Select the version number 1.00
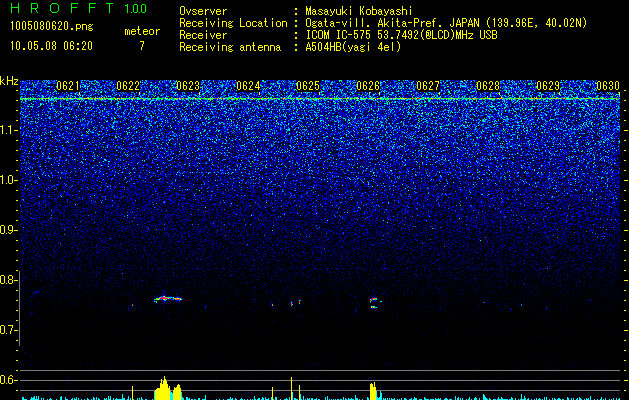Image resolution: width=629 pixels, height=400 pixels. click(x=135, y=8)
